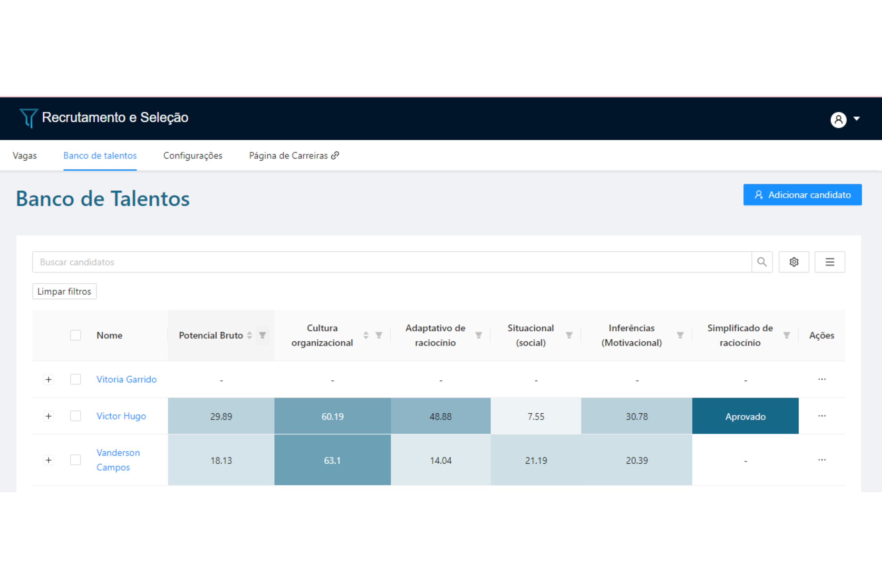This screenshot has height=588, width=882.
Task: Open table settings gear icon
Action: coord(793,262)
